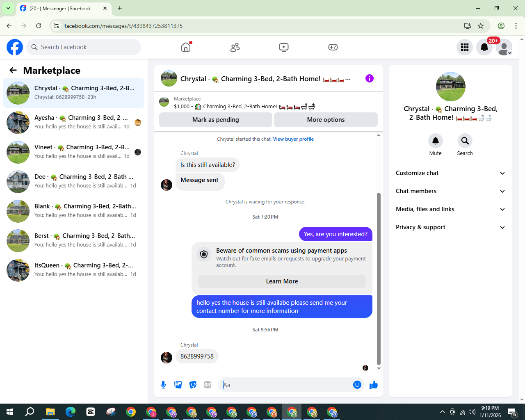
Task: Open the Windows Start menu
Action: tap(10, 412)
